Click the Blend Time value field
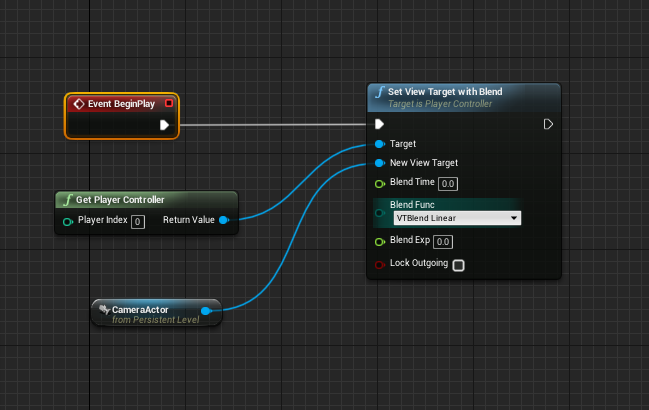The image size is (649, 410). 447,184
